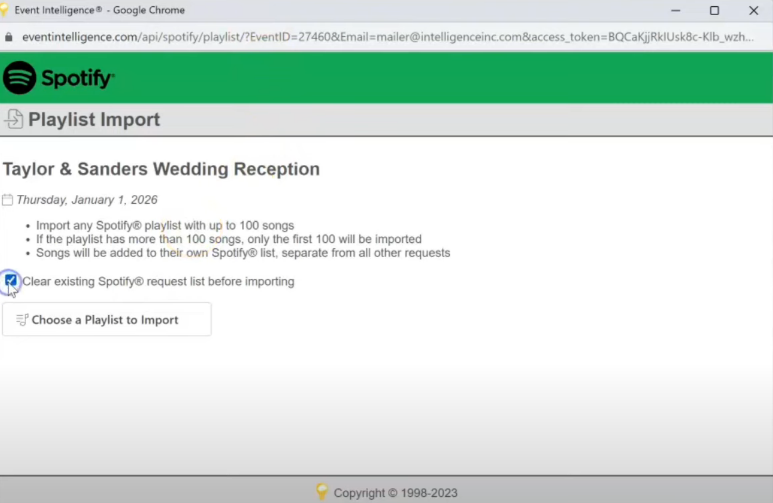Uncheck Clear existing Spotify request list checkbox
This screenshot has height=503, width=773.
(10, 281)
